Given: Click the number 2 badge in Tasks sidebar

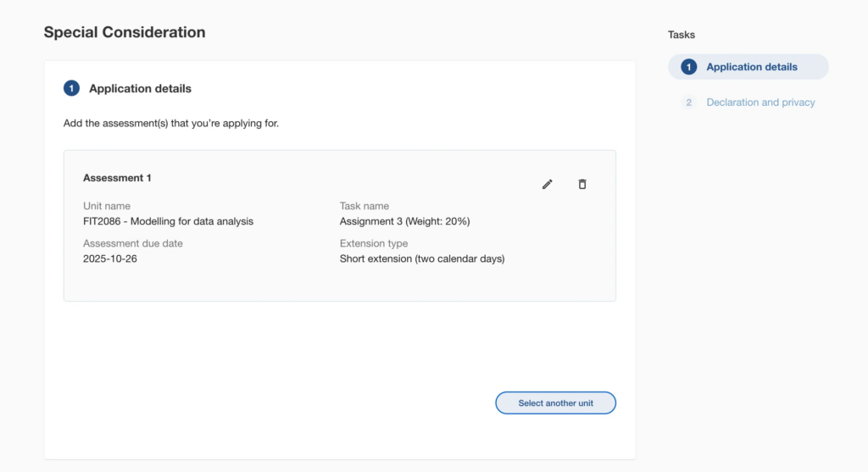Looking at the screenshot, I should click(x=689, y=103).
